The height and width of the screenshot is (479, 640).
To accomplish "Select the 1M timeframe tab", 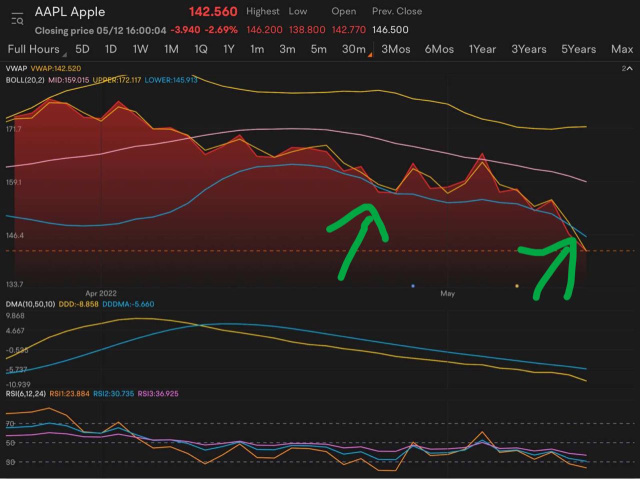I will [x=171, y=49].
